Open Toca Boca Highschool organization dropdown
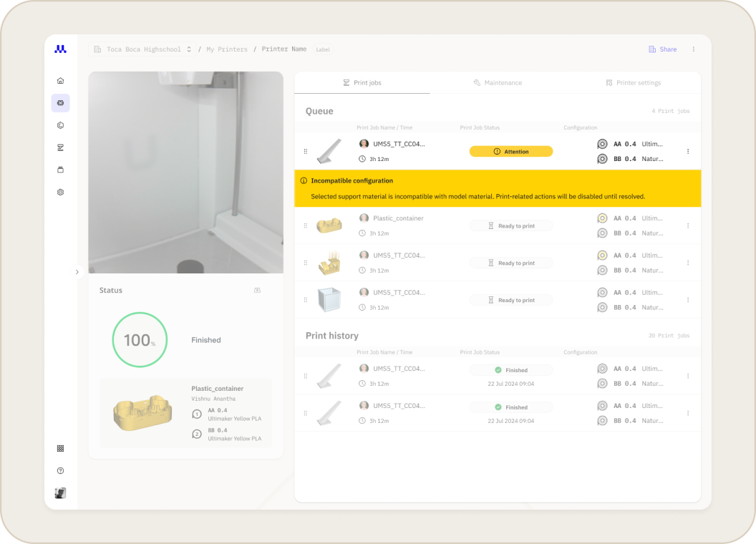Screen dimensions: 756x544 pyautogui.click(x=142, y=49)
